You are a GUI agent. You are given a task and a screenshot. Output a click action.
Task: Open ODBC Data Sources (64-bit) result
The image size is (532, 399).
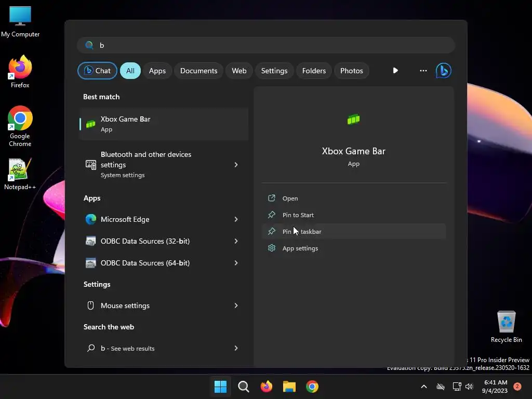coord(164,263)
